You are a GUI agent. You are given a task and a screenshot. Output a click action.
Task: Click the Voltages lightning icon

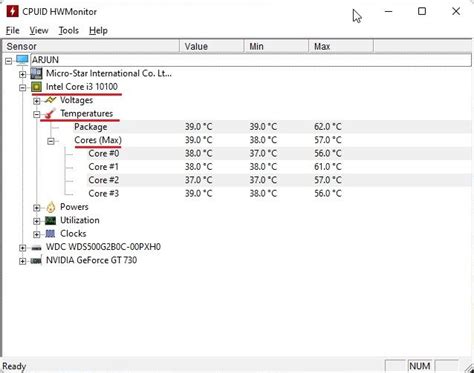50,100
